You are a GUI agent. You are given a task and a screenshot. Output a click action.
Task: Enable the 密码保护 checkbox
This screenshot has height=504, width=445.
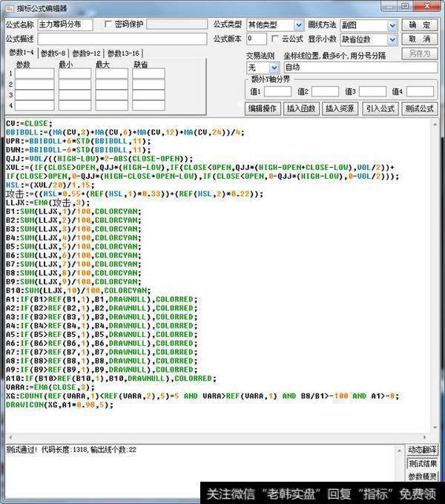[x=108, y=24]
